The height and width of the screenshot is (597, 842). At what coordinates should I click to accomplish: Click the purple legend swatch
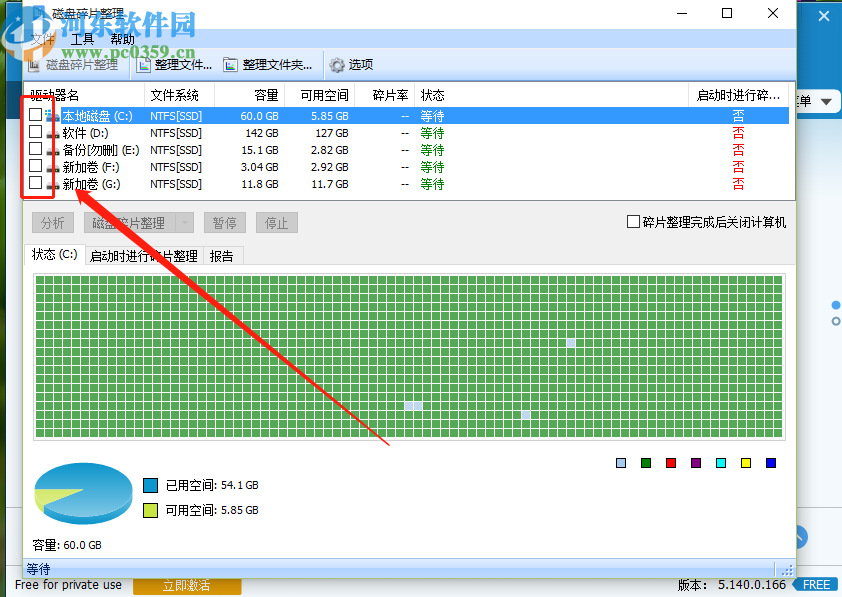pos(696,463)
